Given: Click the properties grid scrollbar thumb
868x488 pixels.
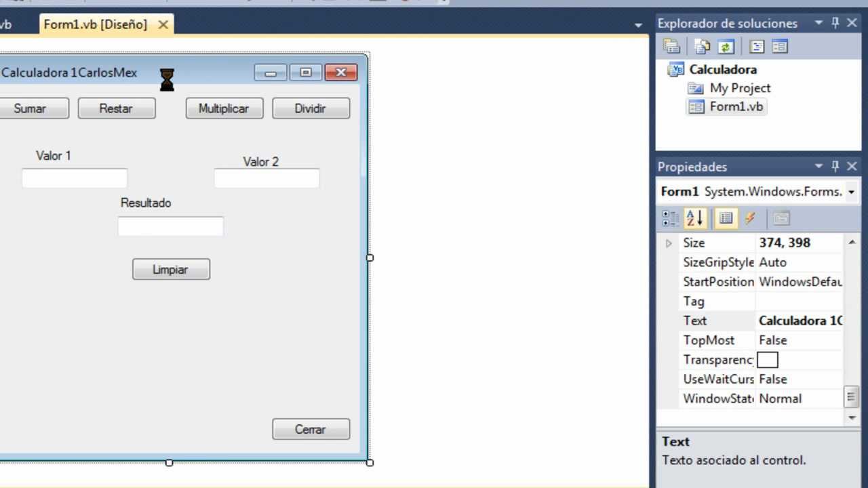Looking at the screenshot, I should pyautogui.click(x=852, y=397).
